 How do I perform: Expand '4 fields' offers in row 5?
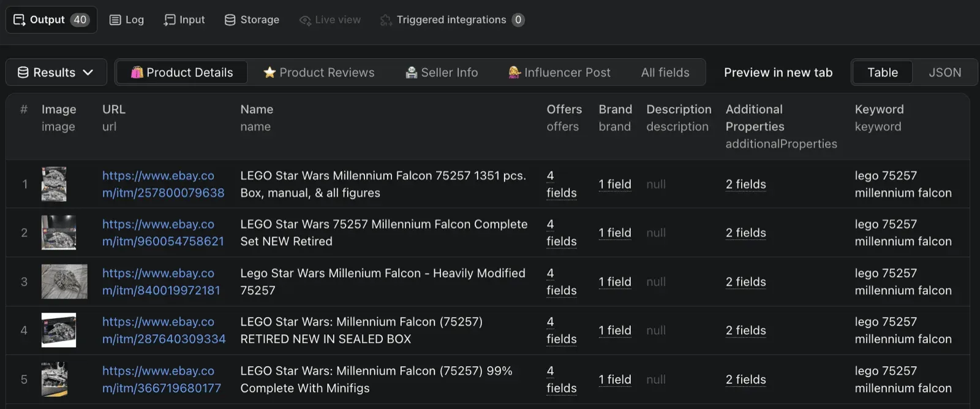pos(562,379)
